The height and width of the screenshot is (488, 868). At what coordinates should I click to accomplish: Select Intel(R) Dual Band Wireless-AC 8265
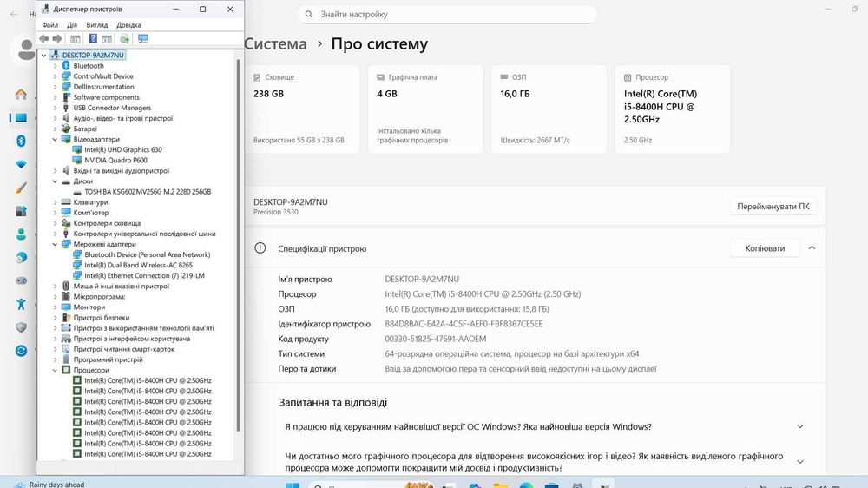pos(138,265)
